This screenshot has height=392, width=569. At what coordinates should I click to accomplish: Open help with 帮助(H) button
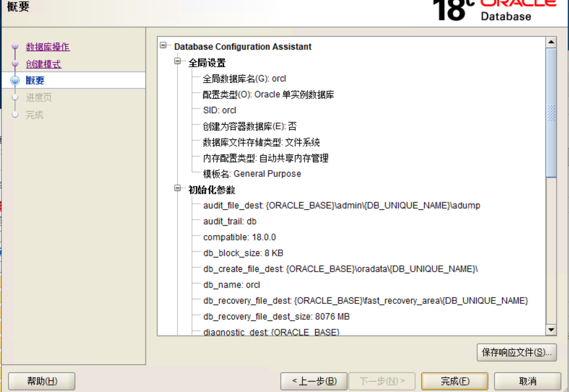(42, 381)
